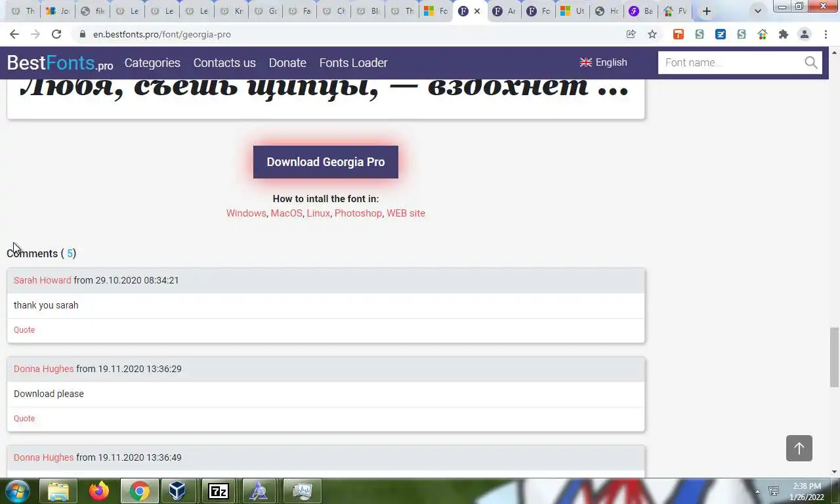Click the font search magnifier icon
This screenshot has width=840, height=504.
pos(811,62)
